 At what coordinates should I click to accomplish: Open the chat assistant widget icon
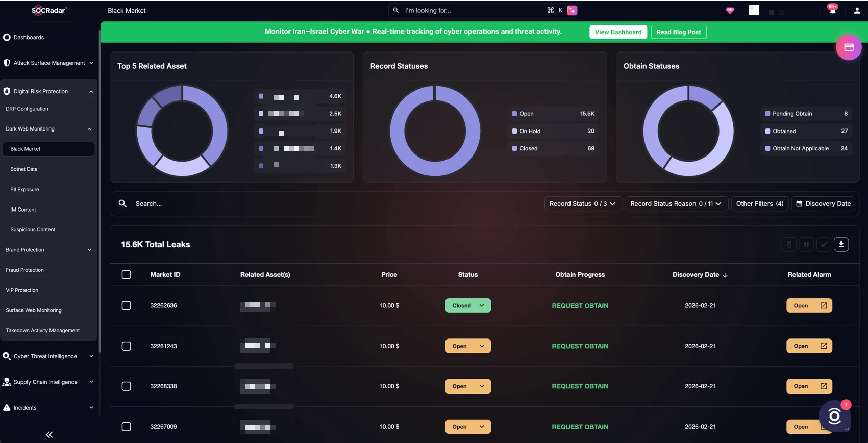click(834, 416)
